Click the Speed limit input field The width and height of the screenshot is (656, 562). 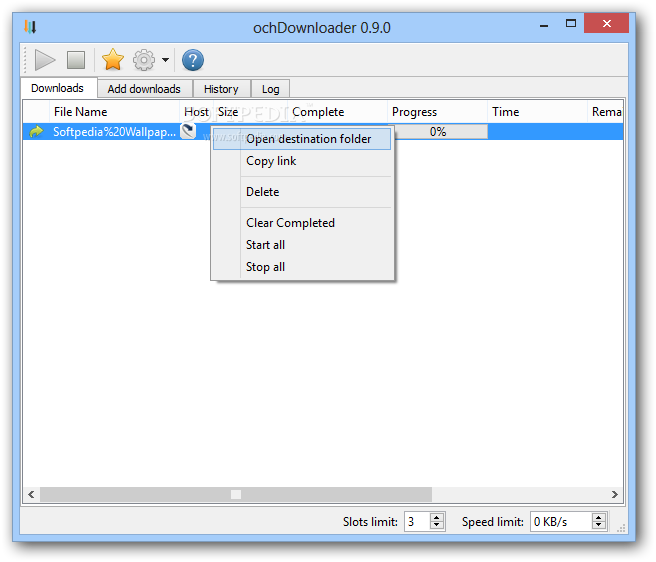561,521
